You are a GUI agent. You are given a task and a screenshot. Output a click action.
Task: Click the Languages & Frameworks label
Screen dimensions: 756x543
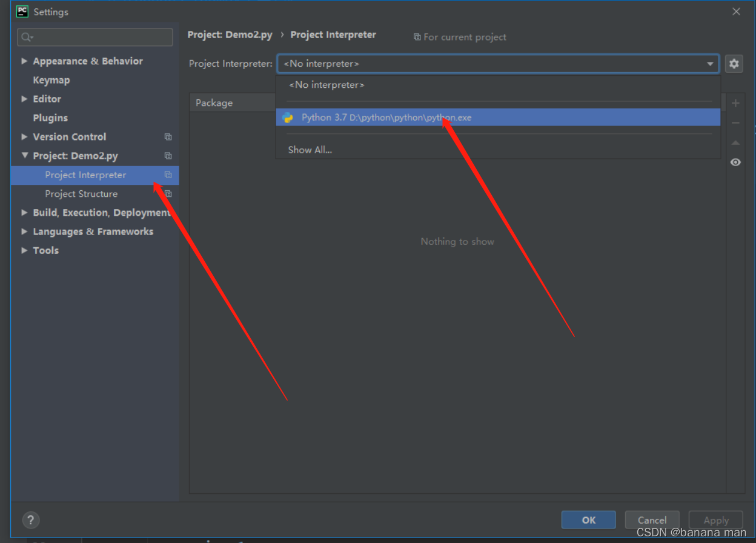[x=93, y=232]
